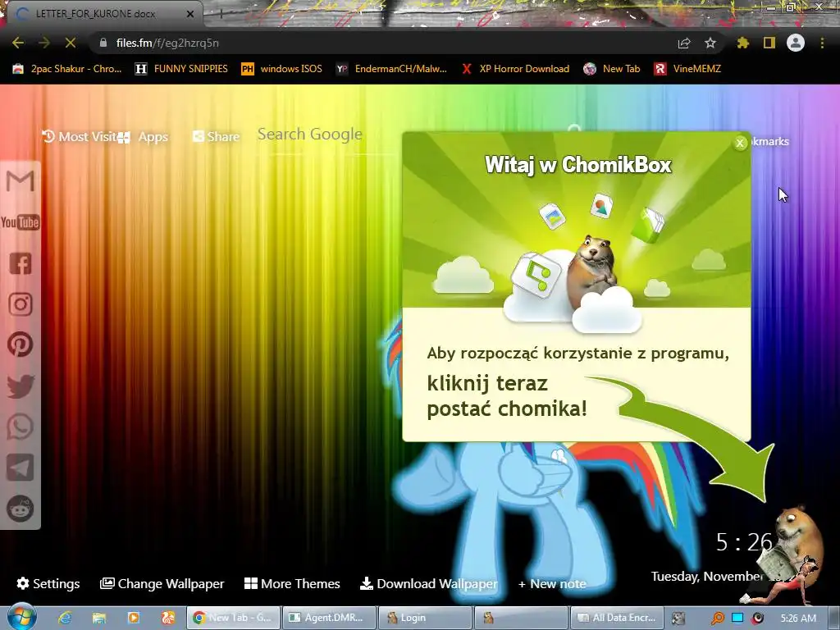Open Windows Explorer folder from the taskbar

pos(99,618)
